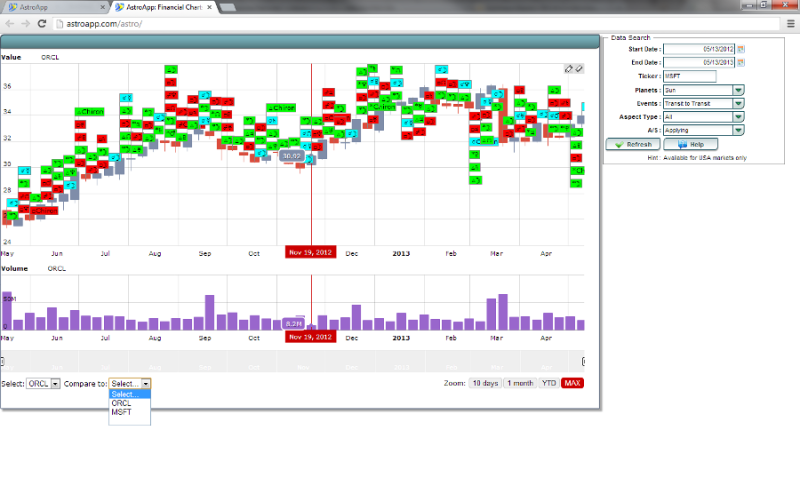Expand the Planets dropdown
The image size is (800, 478).
point(738,89)
